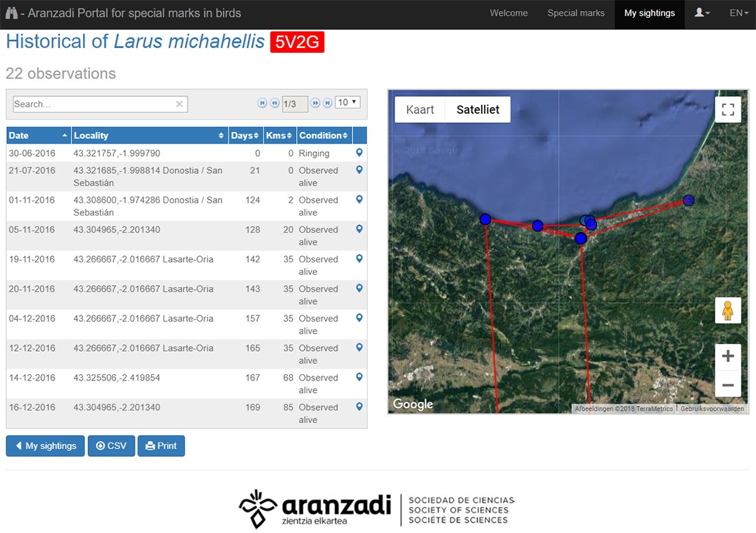
Task: Click into the Search input field
Action: pyautogui.click(x=93, y=104)
